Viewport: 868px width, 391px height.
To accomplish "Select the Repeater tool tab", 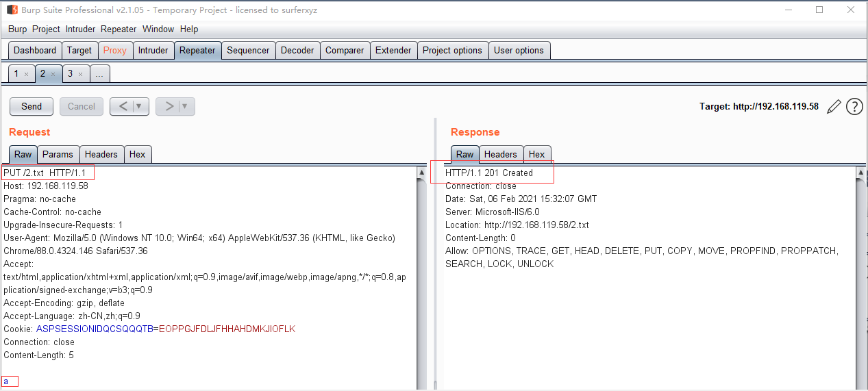I will click(197, 50).
